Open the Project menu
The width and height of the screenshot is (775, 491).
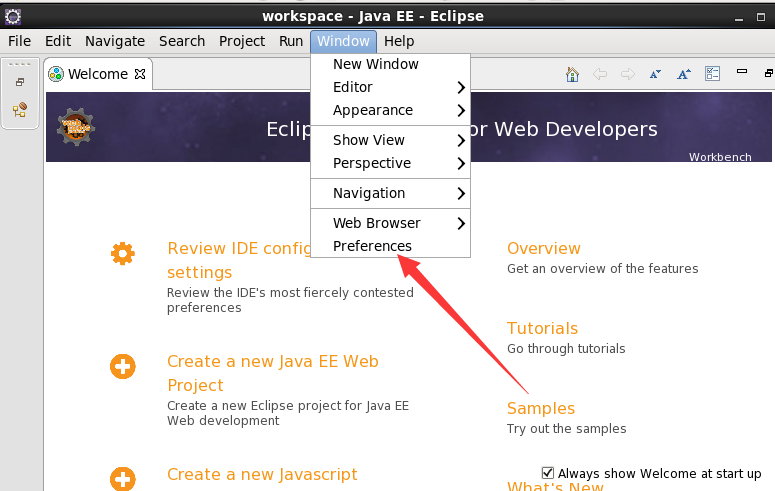pos(242,41)
